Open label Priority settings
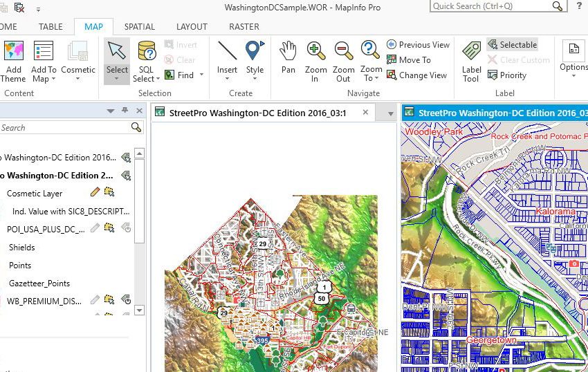The height and width of the screenshot is (372, 588). pyautogui.click(x=507, y=75)
